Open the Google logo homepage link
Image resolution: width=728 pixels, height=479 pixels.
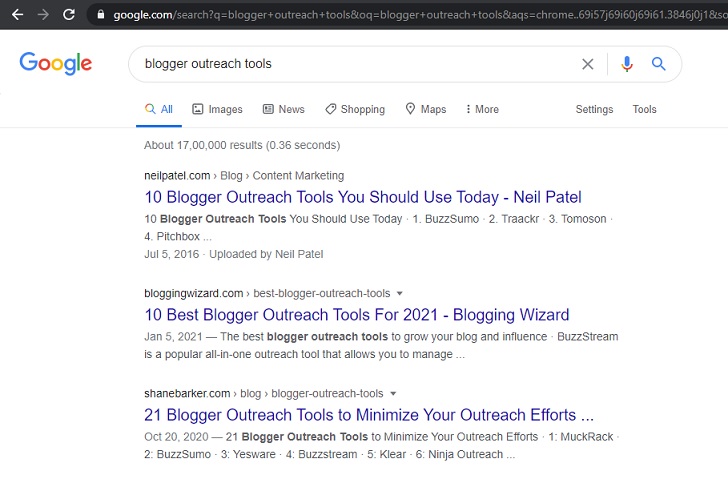(56, 64)
